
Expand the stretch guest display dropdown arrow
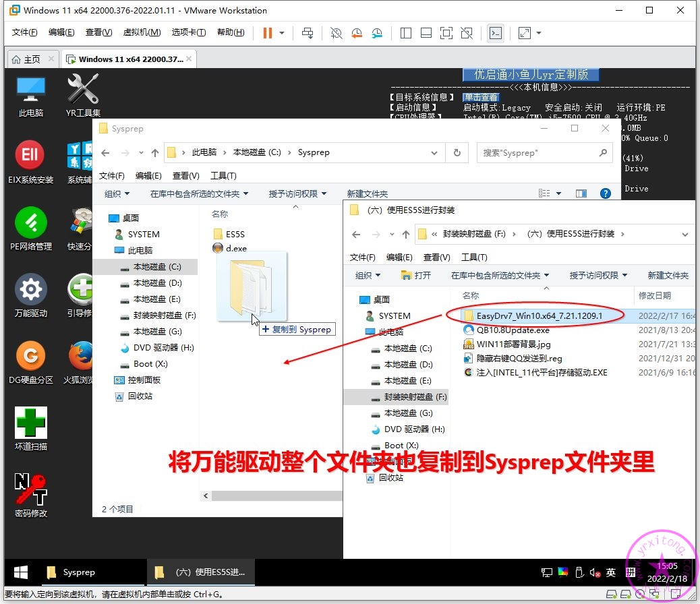point(539,33)
